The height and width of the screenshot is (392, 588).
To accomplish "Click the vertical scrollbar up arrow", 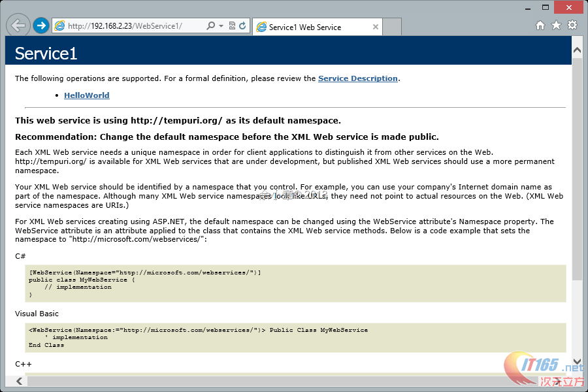I will click(x=577, y=50).
